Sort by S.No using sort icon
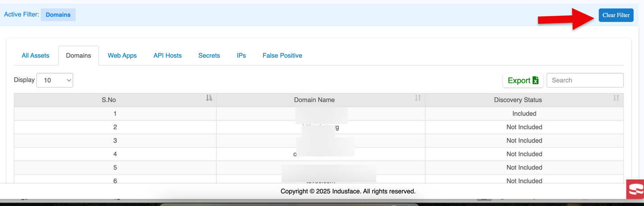644x206 pixels. [209, 98]
